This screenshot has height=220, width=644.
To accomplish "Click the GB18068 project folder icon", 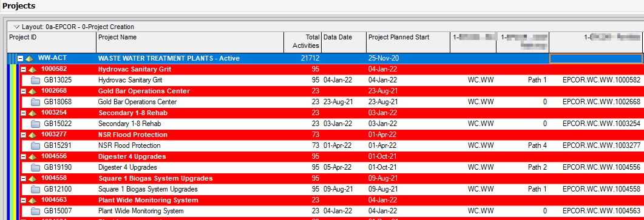I will tap(35, 102).
